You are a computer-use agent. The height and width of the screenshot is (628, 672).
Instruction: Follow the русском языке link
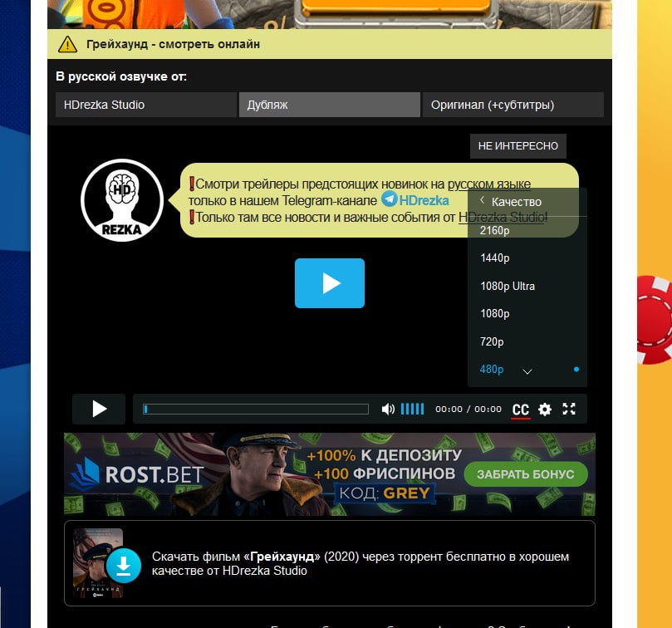489,184
